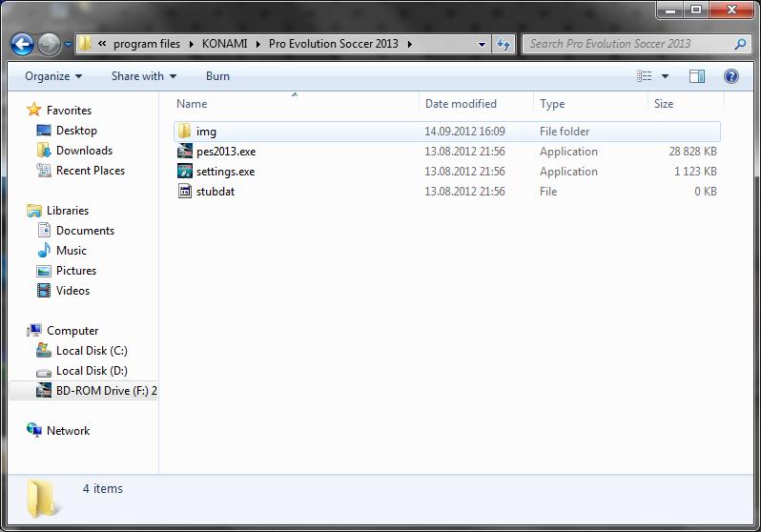This screenshot has height=532, width=761.
Task: Select Music label under Libraries
Action: pyautogui.click(x=72, y=251)
